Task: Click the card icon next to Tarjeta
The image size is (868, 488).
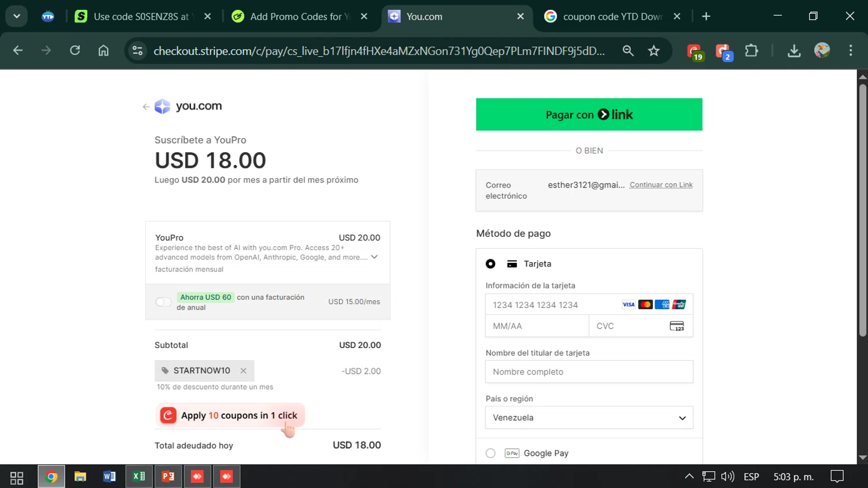Action: (512, 264)
